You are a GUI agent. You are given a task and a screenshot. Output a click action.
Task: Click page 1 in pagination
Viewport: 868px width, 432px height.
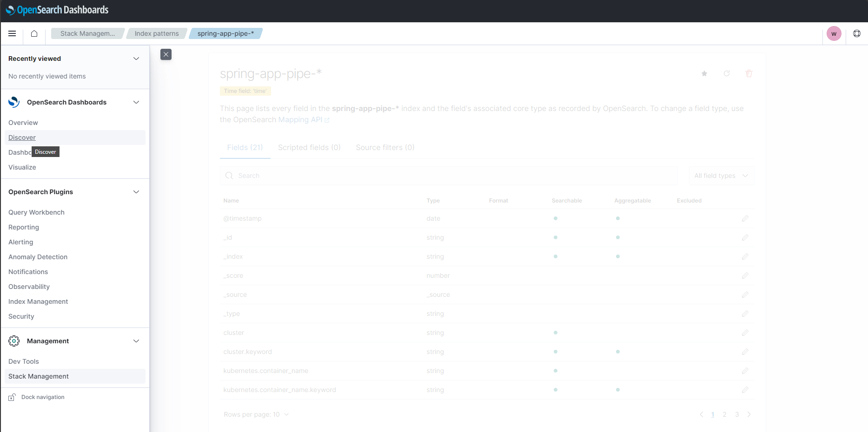point(713,414)
